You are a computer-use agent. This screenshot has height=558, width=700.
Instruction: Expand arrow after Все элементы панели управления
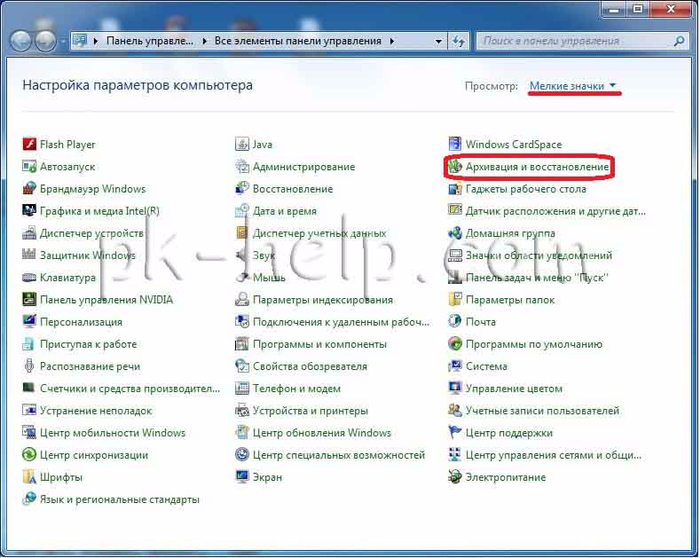click(392, 42)
